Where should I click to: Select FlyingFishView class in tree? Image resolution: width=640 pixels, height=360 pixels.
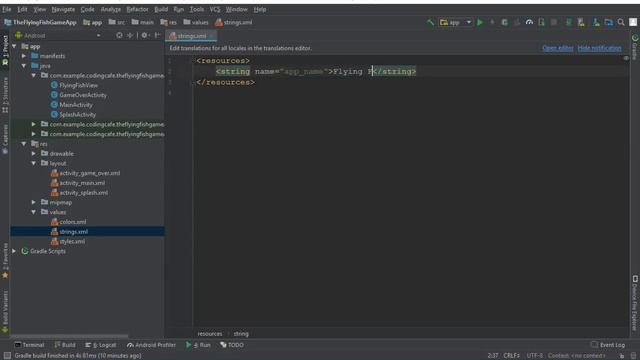point(78,85)
